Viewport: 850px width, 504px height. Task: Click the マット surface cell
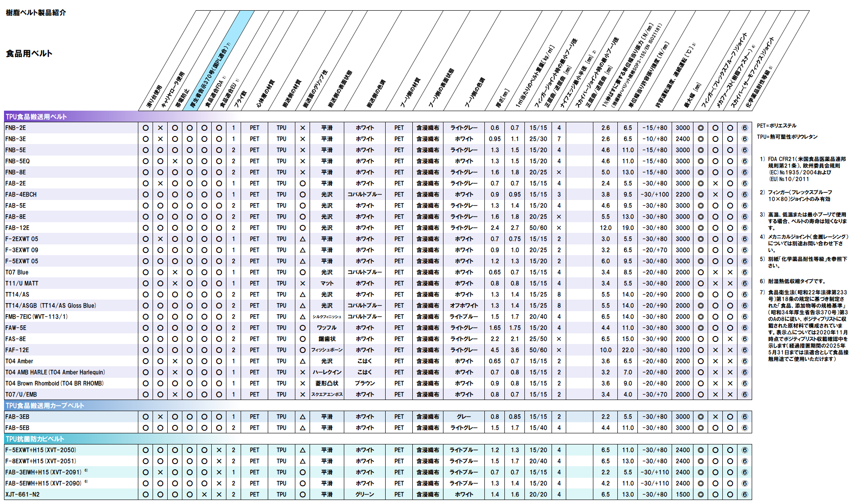[327, 284]
